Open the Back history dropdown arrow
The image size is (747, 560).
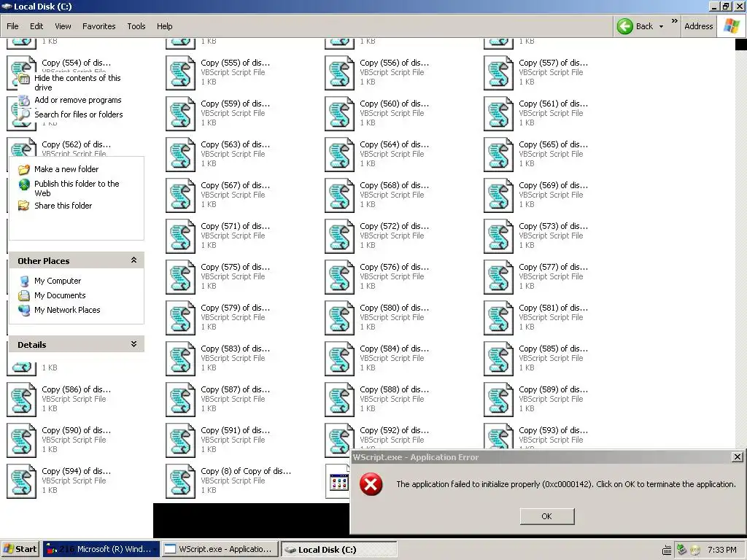coord(661,27)
